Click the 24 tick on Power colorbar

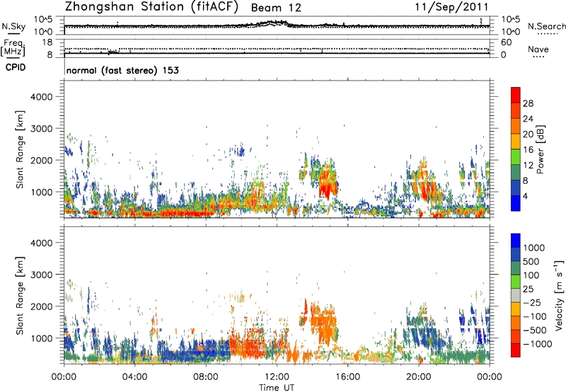tap(528, 119)
